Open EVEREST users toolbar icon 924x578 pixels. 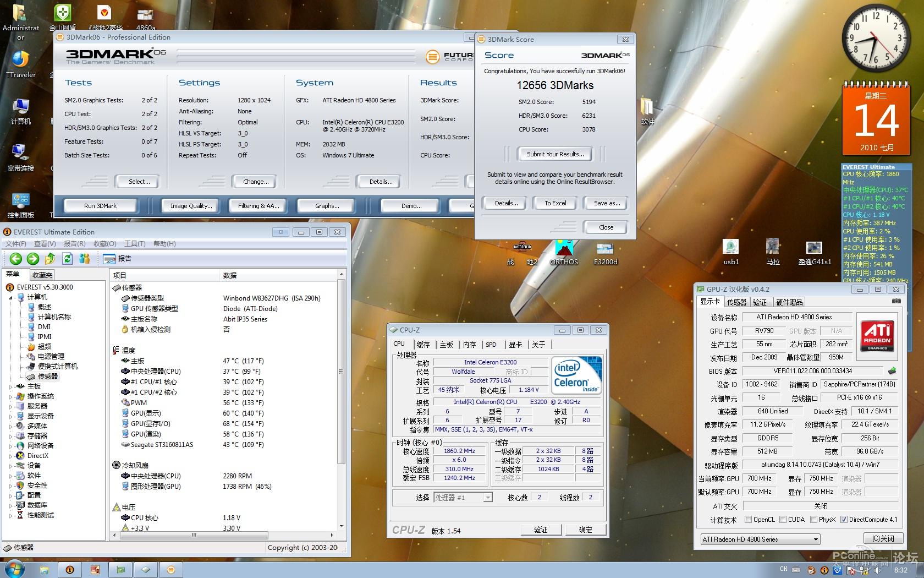coord(84,259)
